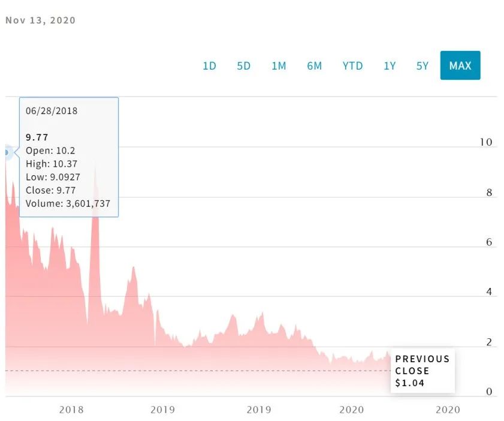Viewport: 504px width, 421px height.
Task: Click the 10 value on the y-axis
Action: pyautogui.click(x=486, y=142)
